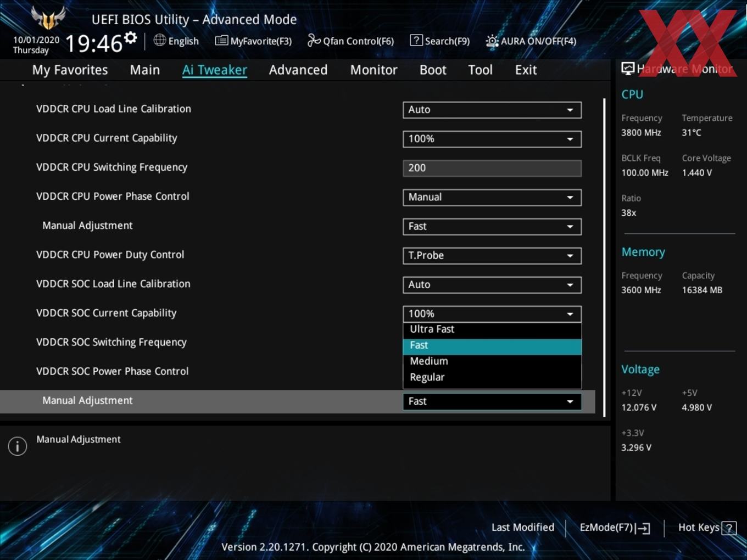Click the 10/01/2020 date text
The width and height of the screenshot is (747, 560).
(36, 40)
